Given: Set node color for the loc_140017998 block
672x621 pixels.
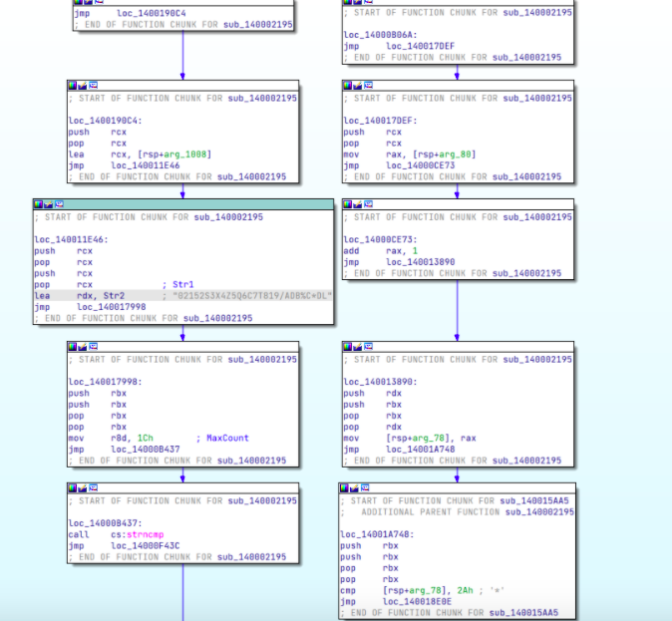Looking at the screenshot, I should pos(72,347).
